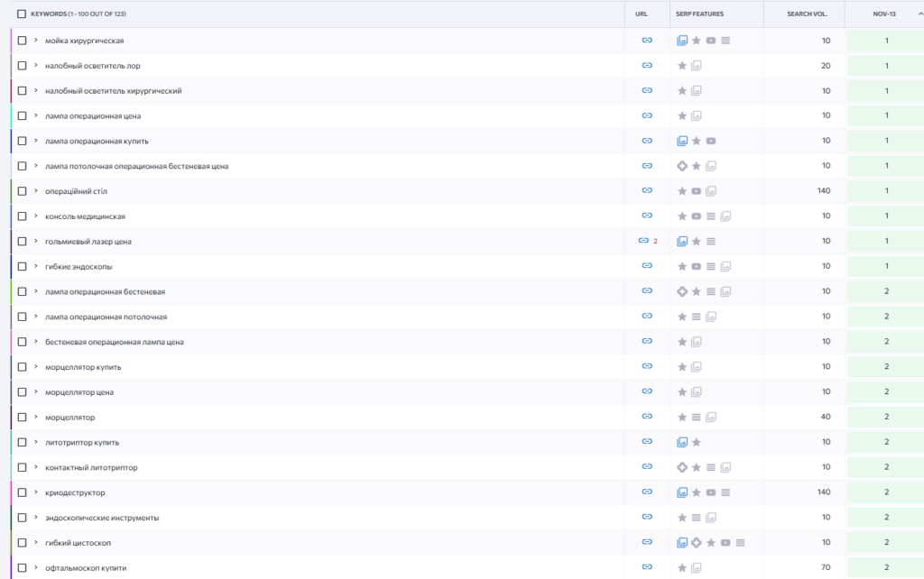Screen dimensions: 924x579
Task: Sort by the NOV-13 column header
Action: pos(884,14)
